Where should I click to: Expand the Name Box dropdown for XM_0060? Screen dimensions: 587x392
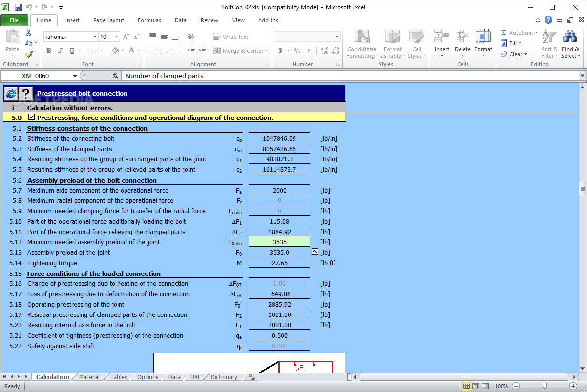coord(75,76)
